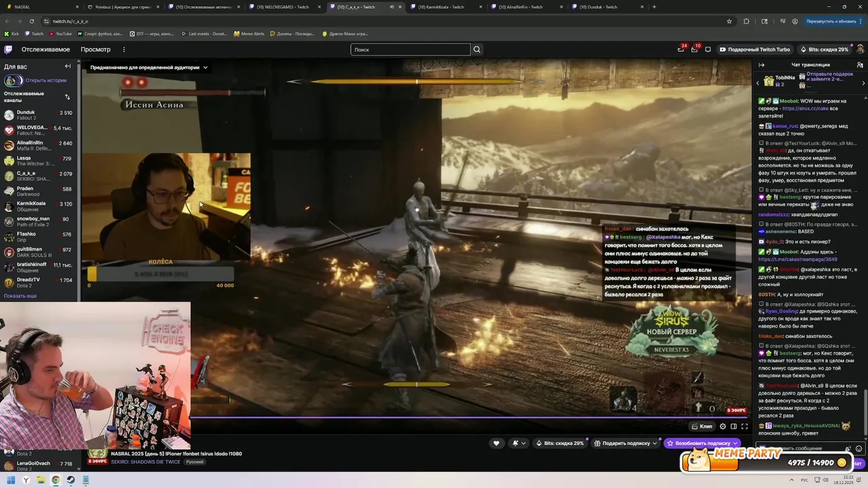Open below-player Bits: скидка 29% button
Screen dimensions: 868x488
559,443
